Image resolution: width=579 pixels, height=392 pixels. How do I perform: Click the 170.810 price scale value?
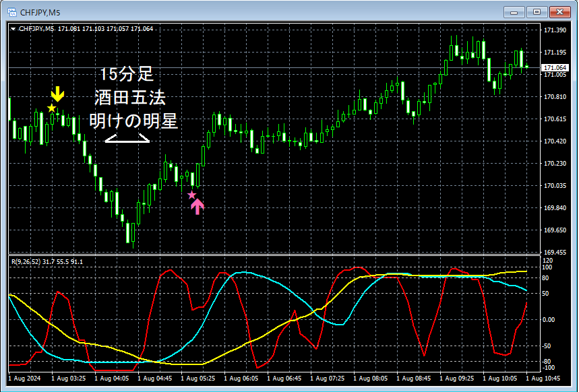pos(555,97)
